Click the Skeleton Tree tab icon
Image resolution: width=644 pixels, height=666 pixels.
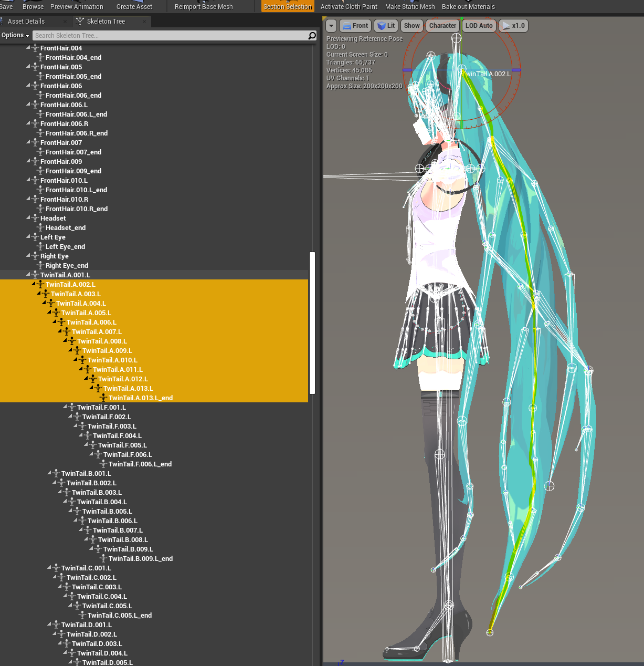[x=80, y=21]
